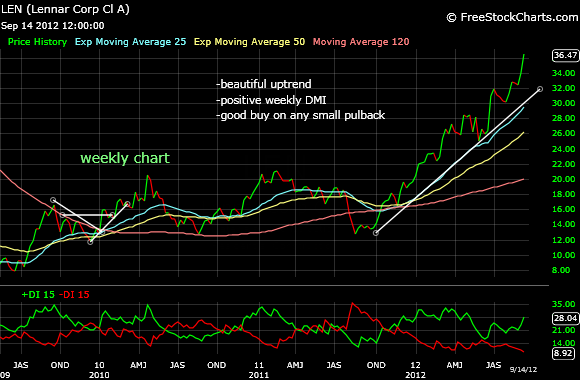The width and height of the screenshot is (580, 380).
Task: Click the +DI 15 indicator label
Action: coord(38,295)
